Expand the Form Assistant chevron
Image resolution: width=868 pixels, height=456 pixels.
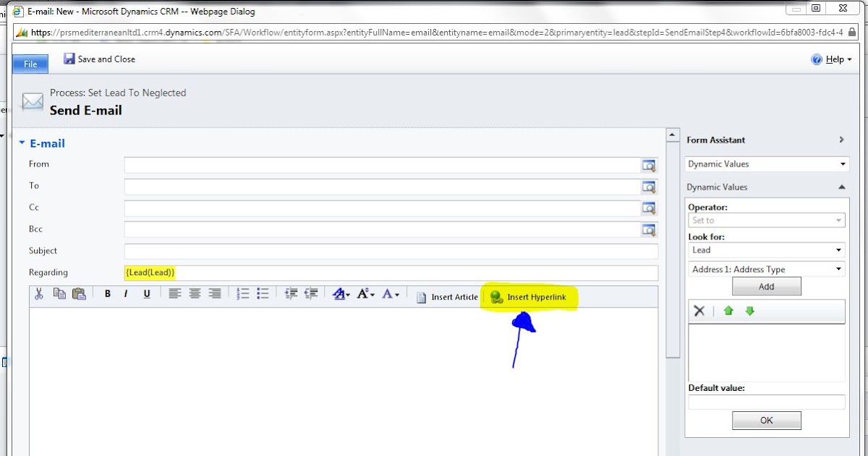(x=841, y=140)
